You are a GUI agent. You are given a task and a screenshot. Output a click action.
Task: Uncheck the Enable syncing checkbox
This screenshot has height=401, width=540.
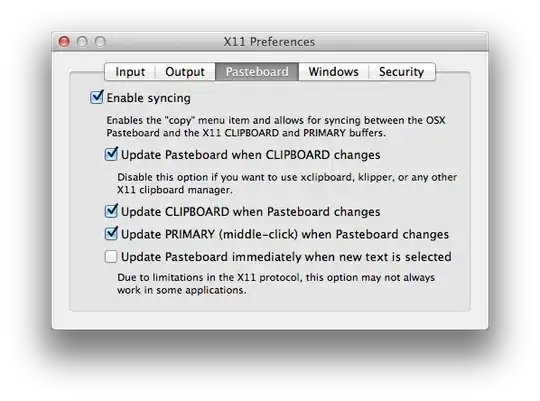96,97
